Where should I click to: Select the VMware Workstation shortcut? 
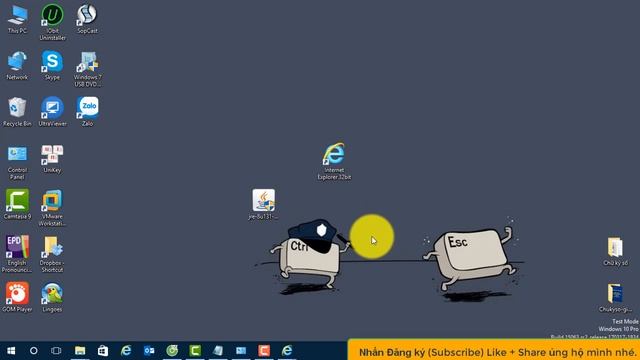[52, 208]
